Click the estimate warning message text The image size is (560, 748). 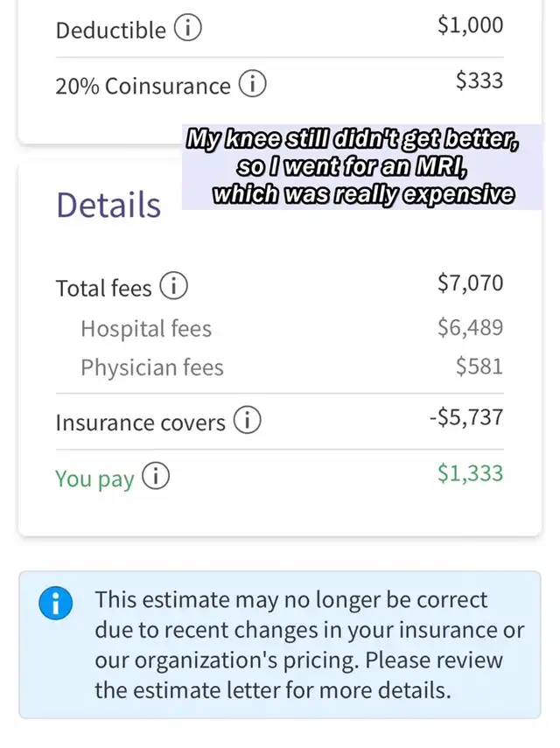(309, 645)
